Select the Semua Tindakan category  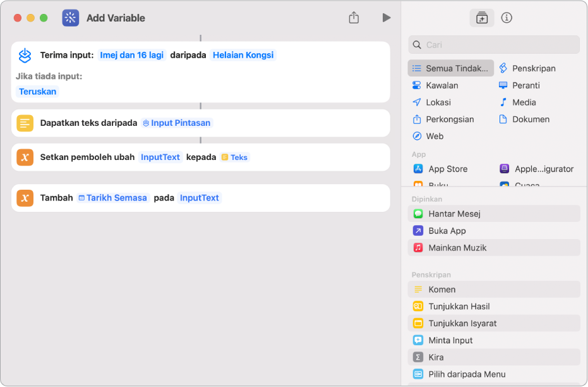[451, 68]
